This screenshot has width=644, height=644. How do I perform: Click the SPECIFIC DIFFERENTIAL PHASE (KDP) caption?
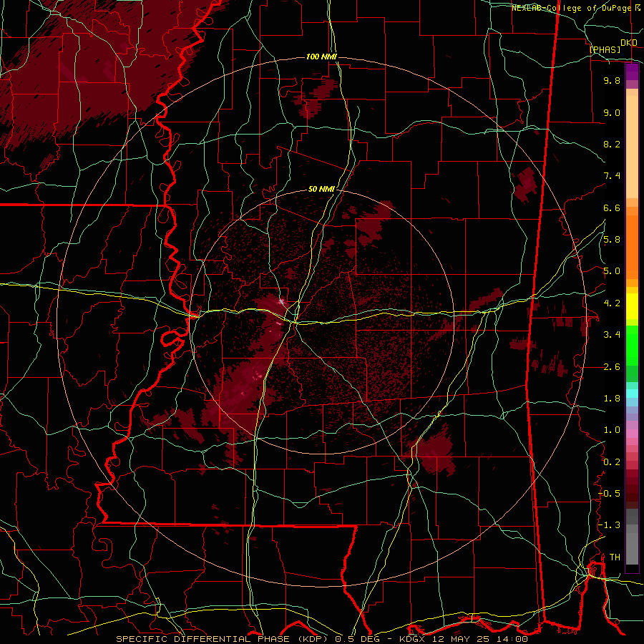(x=222, y=639)
